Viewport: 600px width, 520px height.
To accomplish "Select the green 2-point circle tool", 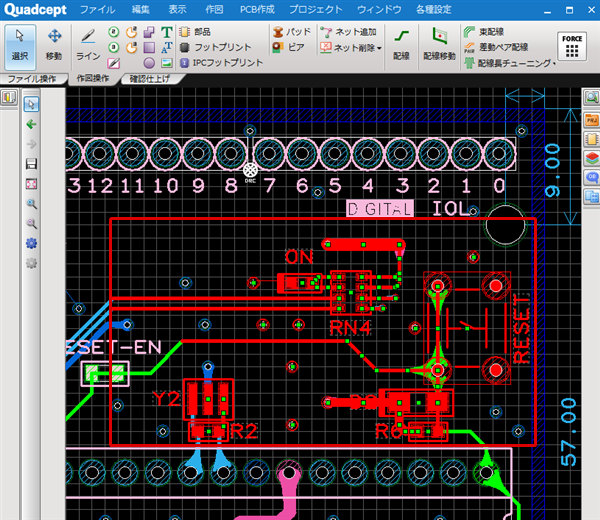I will coord(114,32).
